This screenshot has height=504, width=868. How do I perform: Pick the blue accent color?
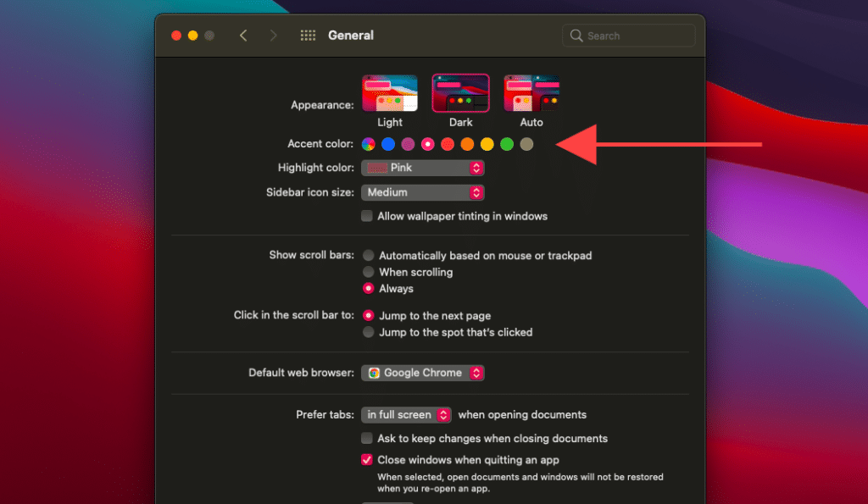[x=388, y=144]
